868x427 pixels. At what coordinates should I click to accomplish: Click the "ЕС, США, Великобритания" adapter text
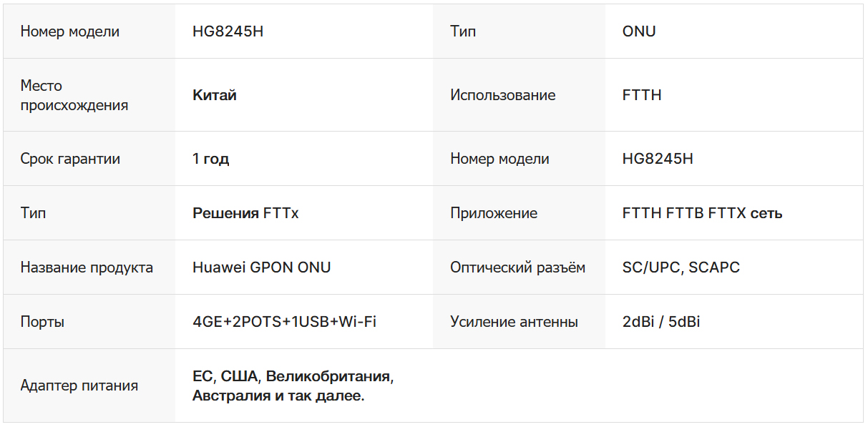click(x=293, y=376)
